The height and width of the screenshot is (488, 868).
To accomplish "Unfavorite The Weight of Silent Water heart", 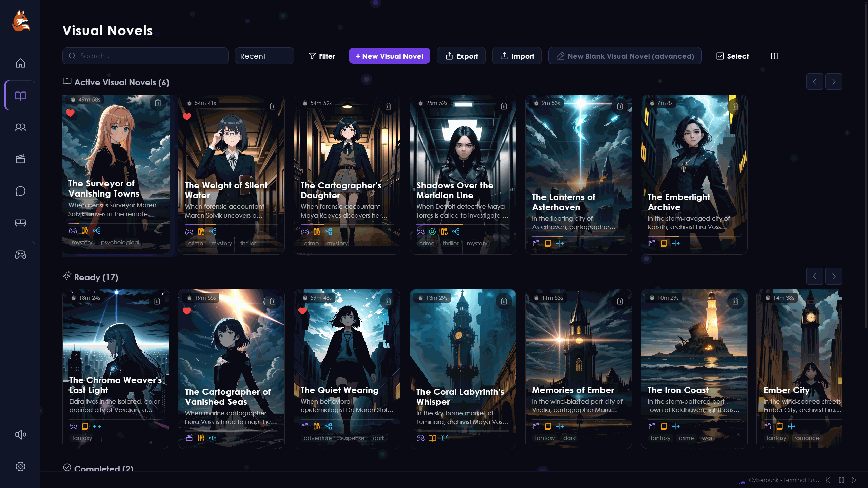I will (x=187, y=116).
